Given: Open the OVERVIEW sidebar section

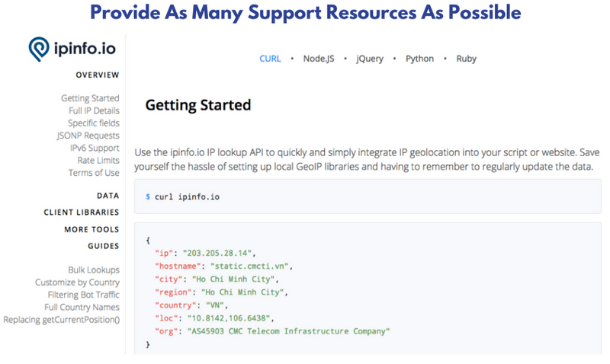Looking at the screenshot, I should [x=98, y=75].
